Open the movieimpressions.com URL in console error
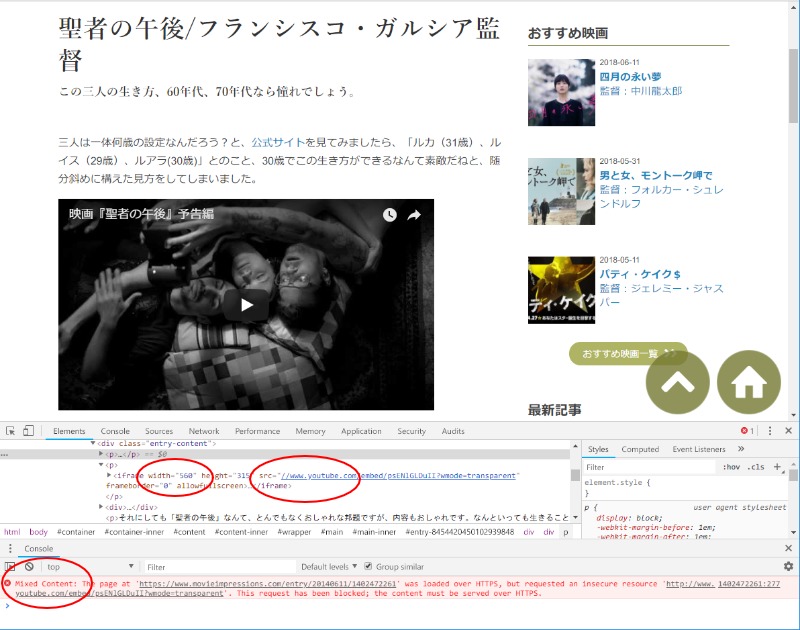800x630 pixels. click(267, 584)
